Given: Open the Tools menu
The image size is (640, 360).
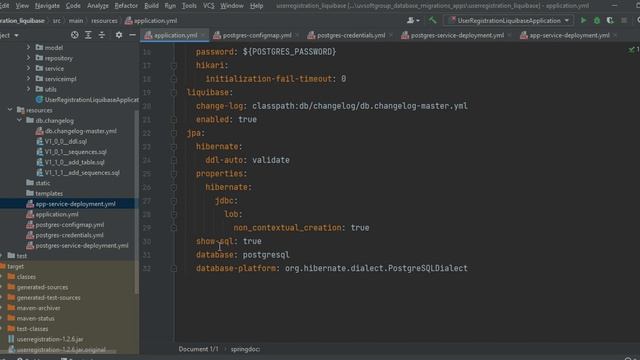Looking at the screenshot, I should pyautogui.click(x=189, y=6).
